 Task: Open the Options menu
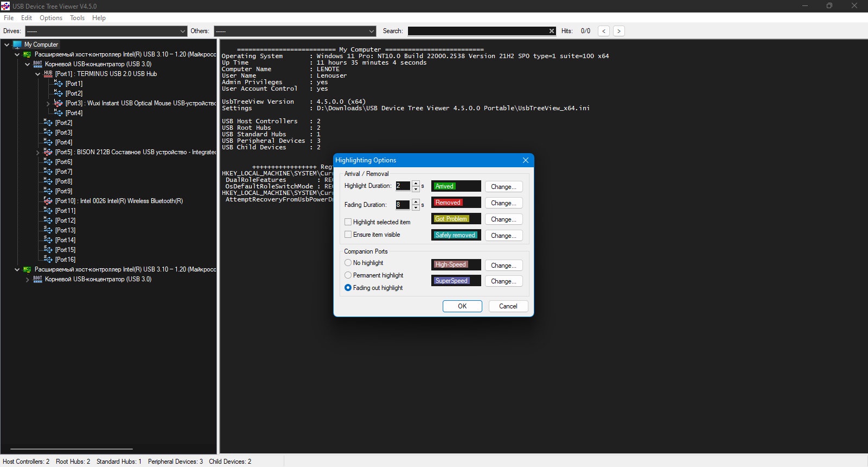coord(51,18)
